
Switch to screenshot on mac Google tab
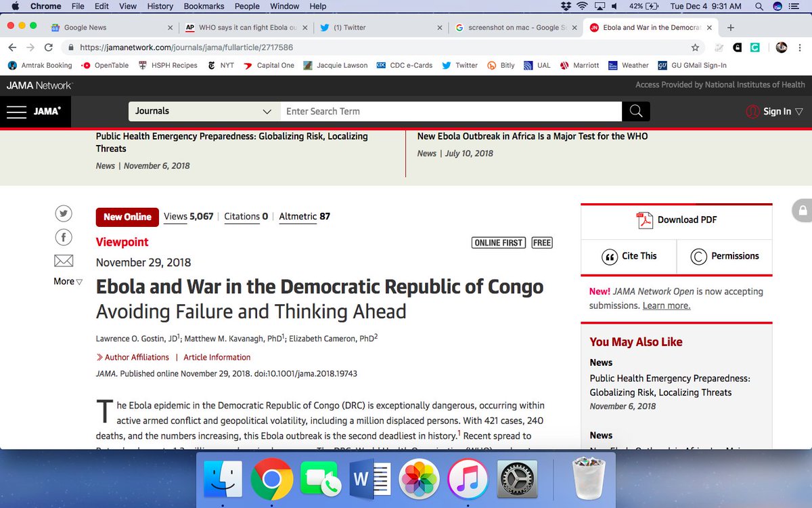[x=516, y=28]
